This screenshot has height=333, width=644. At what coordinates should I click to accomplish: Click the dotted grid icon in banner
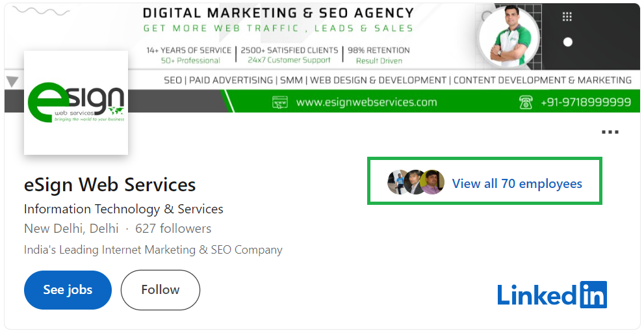(567, 17)
